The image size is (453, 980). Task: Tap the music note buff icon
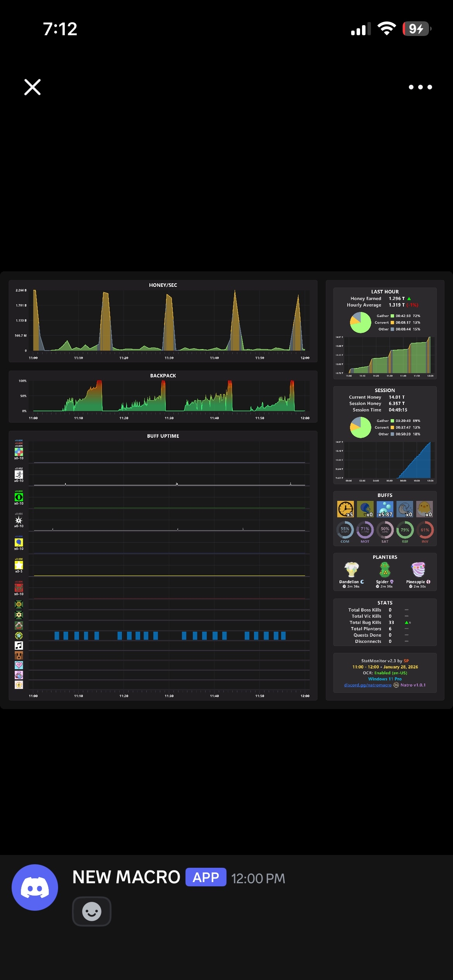19,646
